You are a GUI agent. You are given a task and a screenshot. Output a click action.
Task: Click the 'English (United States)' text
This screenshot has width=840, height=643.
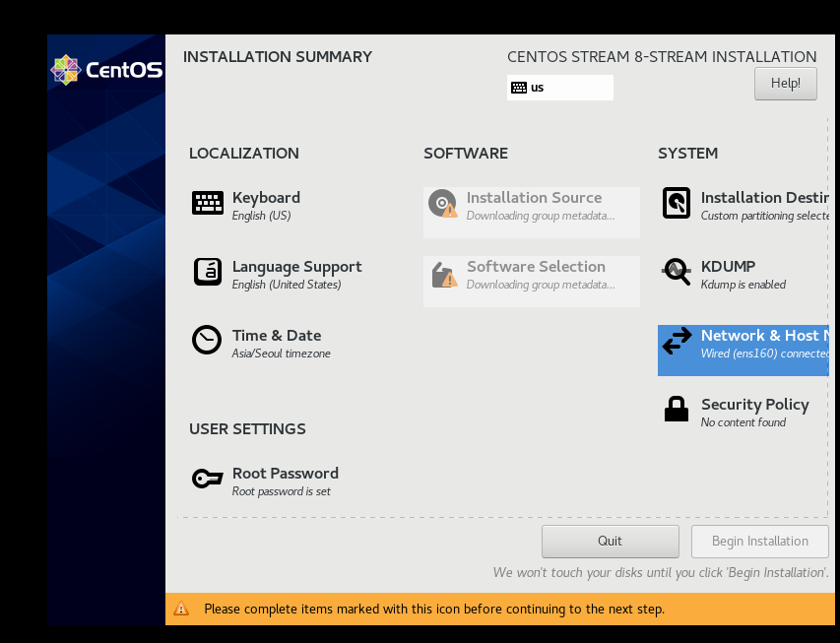click(x=286, y=285)
